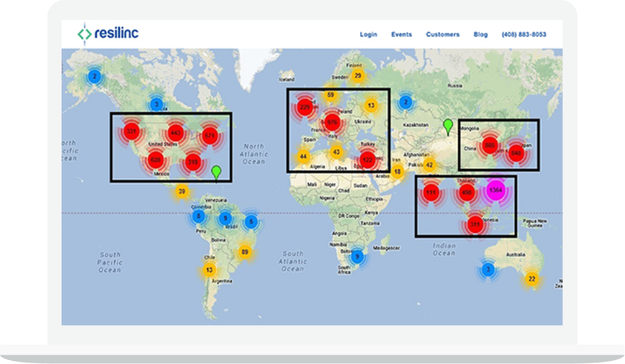Image resolution: width=625 pixels, height=364 pixels.
Task: Open the red 571 cluster marker
Action: click(x=210, y=136)
